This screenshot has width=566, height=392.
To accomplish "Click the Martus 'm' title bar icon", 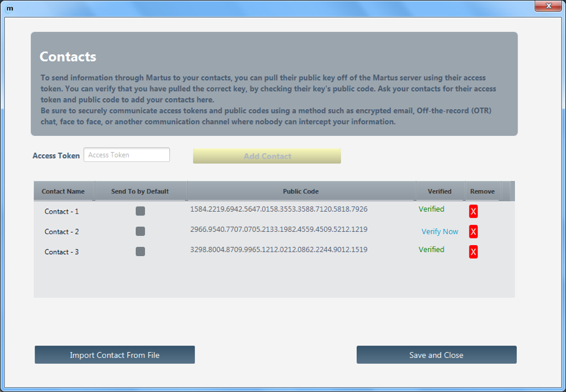I will tap(10, 8).
